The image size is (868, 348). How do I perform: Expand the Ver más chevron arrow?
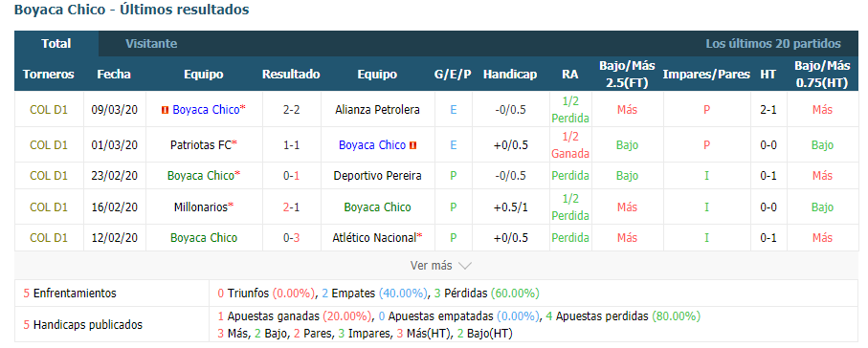[465, 266]
